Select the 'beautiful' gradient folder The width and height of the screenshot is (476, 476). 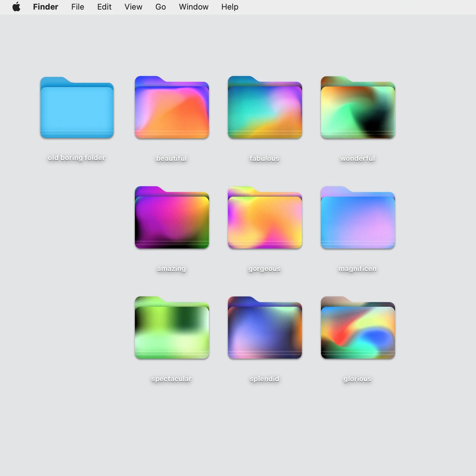pyautogui.click(x=172, y=108)
